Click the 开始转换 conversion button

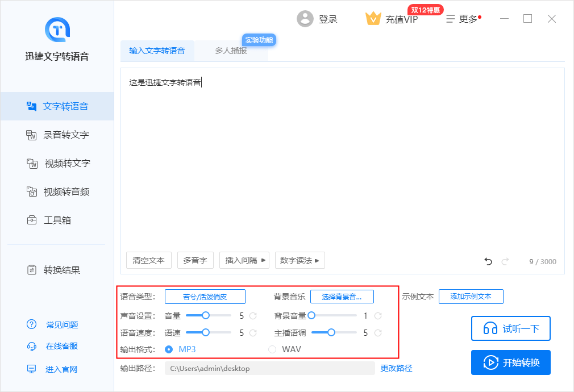tap(510, 362)
